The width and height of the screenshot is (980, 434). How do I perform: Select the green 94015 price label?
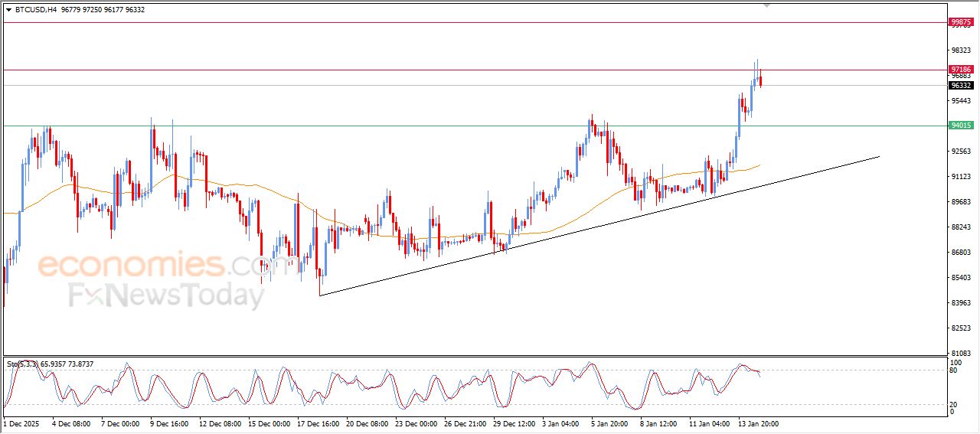point(960,126)
